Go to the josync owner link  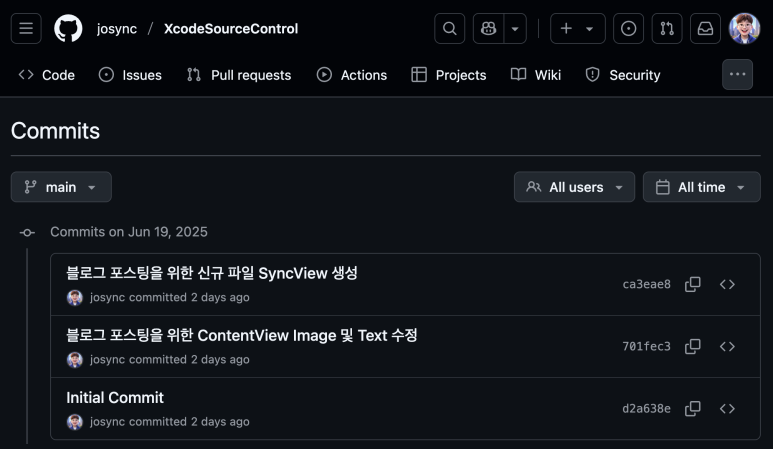[x=117, y=29]
